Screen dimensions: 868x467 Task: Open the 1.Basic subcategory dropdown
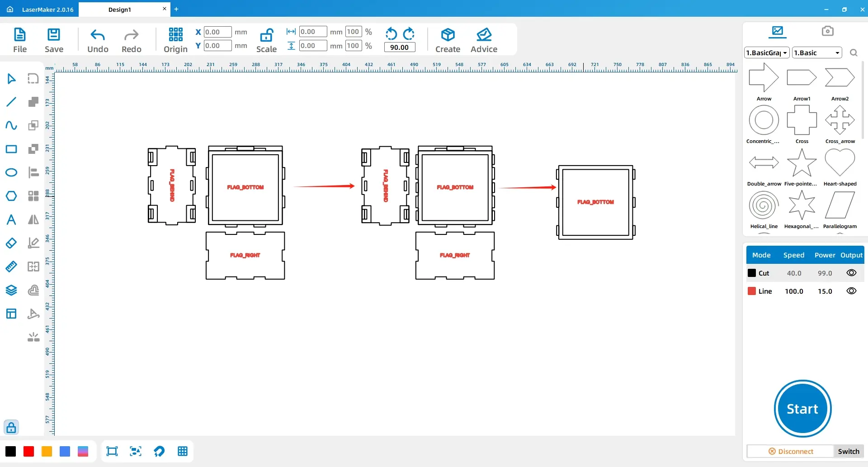817,53
